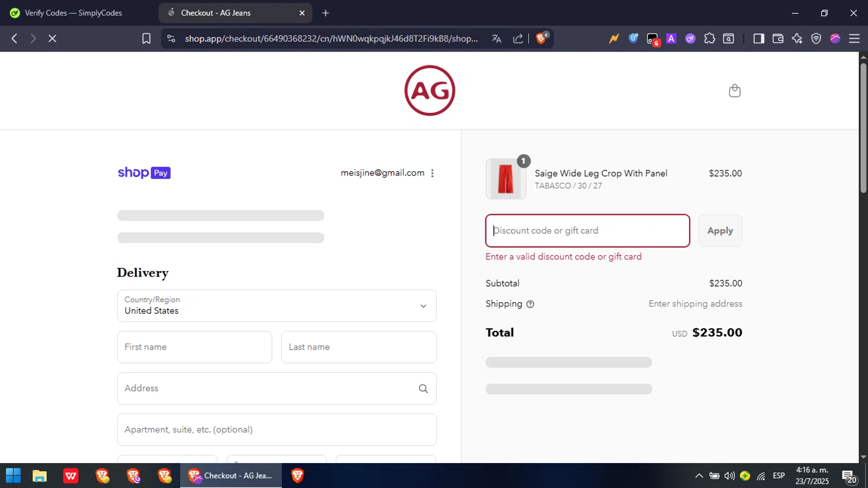Toggle the browser sidebar panel icon
868x488 pixels.
(x=759, y=38)
